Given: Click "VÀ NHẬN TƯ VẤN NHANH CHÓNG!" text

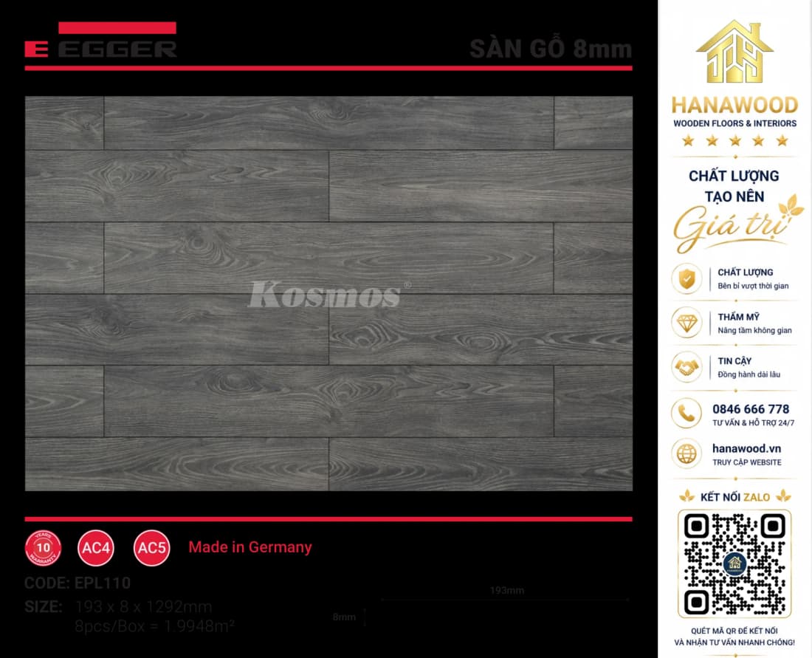Looking at the screenshot, I should 734,642.
